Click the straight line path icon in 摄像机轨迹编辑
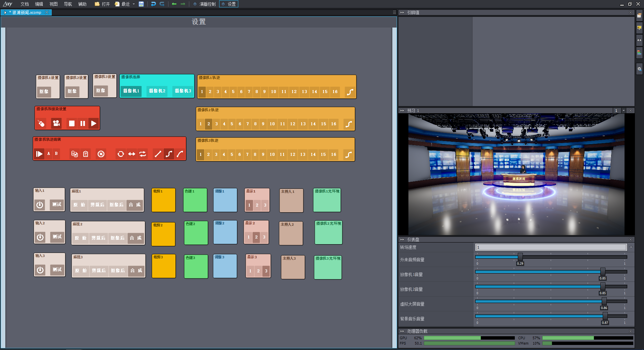The height and width of the screenshot is (350, 644). click(157, 154)
